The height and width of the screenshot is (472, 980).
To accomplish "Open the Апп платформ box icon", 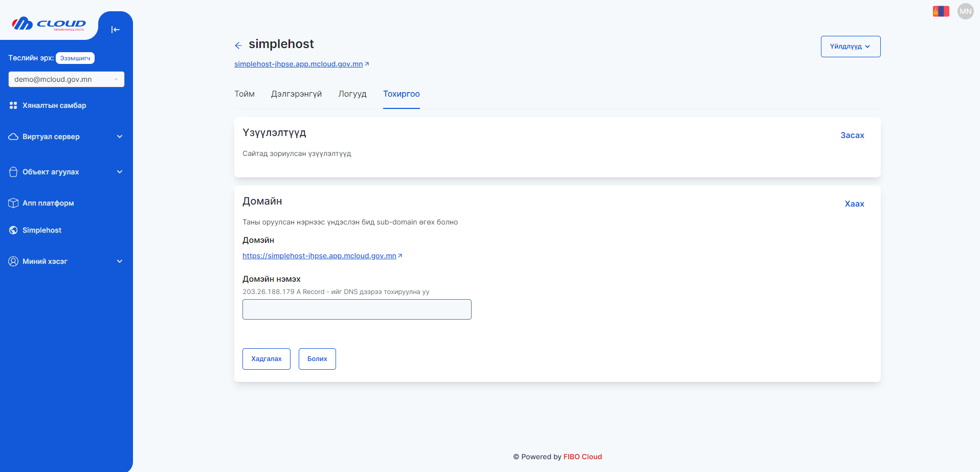I will (13, 203).
